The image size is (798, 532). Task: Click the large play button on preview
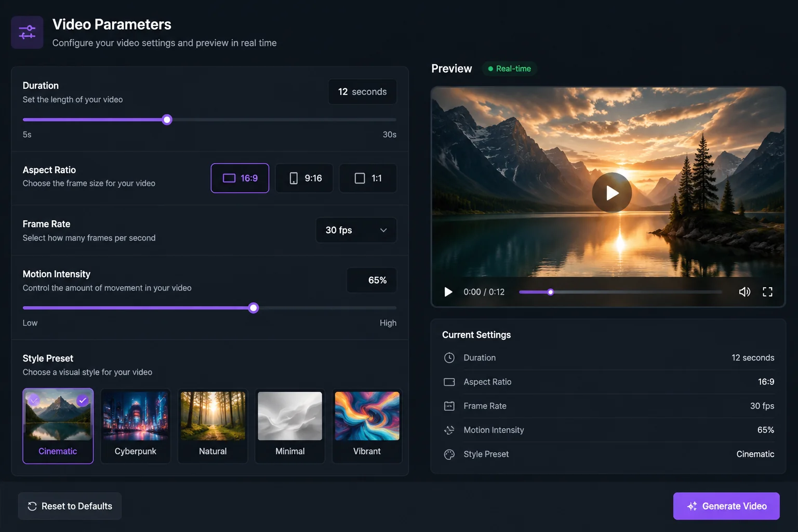(611, 193)
